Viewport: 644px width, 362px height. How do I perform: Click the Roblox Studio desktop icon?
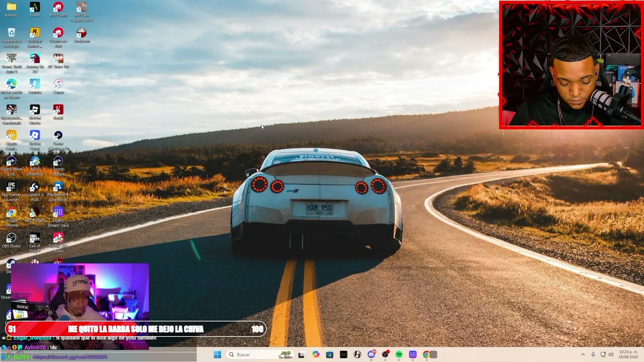point(35,115)
